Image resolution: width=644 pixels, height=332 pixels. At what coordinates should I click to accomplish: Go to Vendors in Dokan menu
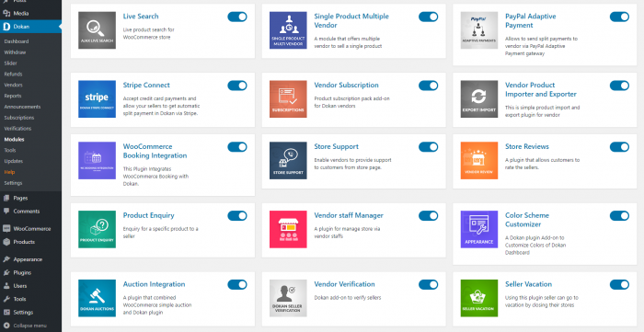point(13,85)
